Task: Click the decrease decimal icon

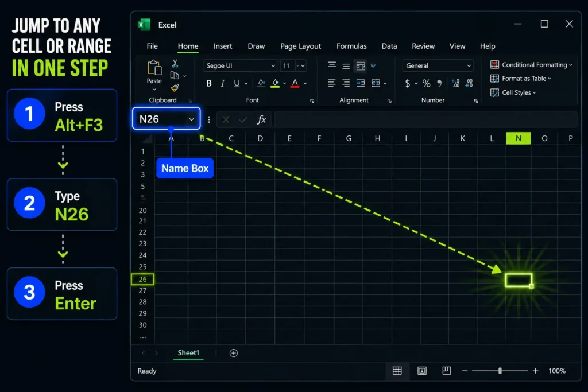Action: pyautogui.click(x=469, y=83)
